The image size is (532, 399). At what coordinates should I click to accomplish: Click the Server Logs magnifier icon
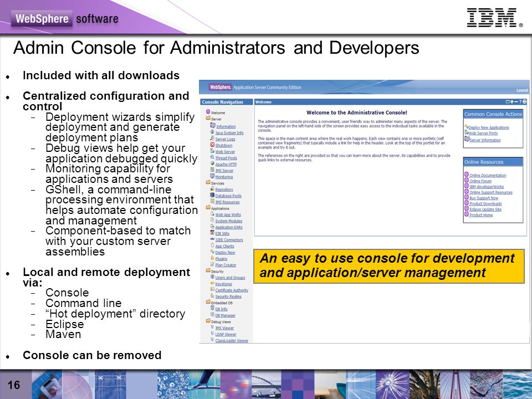(212, 139)
